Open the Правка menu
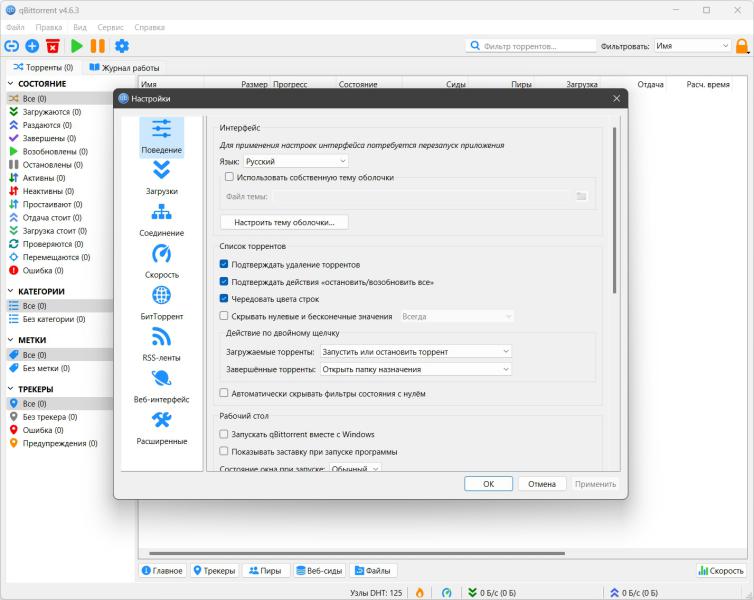Image resolution: width=754 pixels, height=600 pixels. point(49,27)
